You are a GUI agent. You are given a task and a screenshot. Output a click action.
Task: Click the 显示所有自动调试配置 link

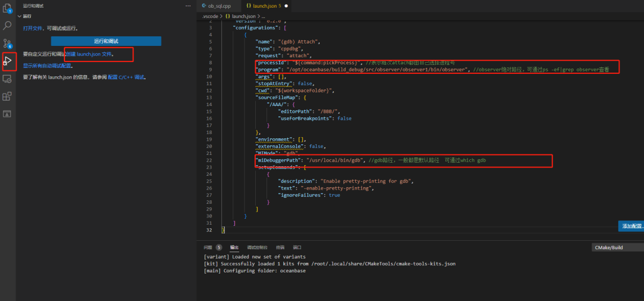point(47,66)
